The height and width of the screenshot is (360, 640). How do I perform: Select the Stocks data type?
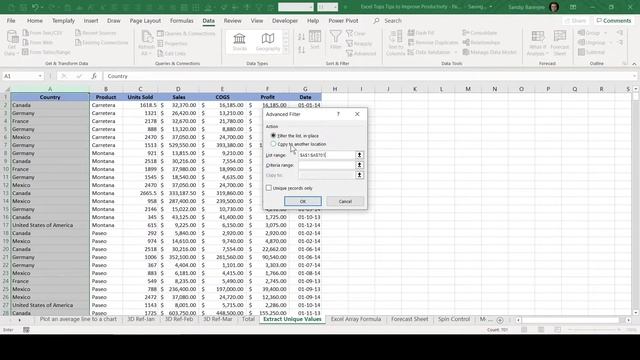point(240,42)
